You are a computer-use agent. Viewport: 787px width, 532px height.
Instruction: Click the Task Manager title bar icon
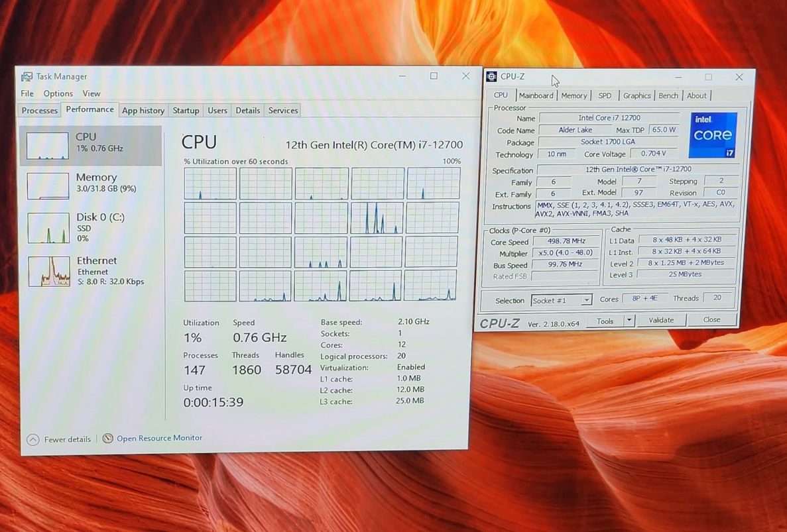pos(27,77)
